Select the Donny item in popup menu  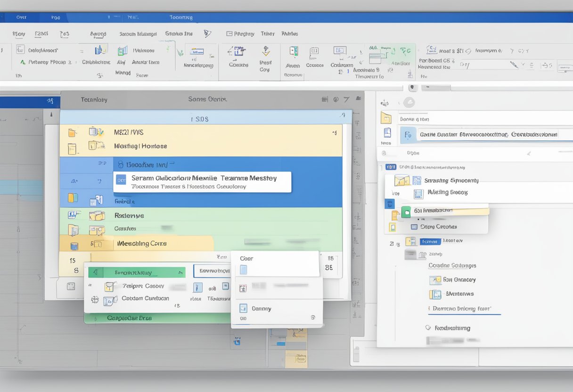coord(261,309)
